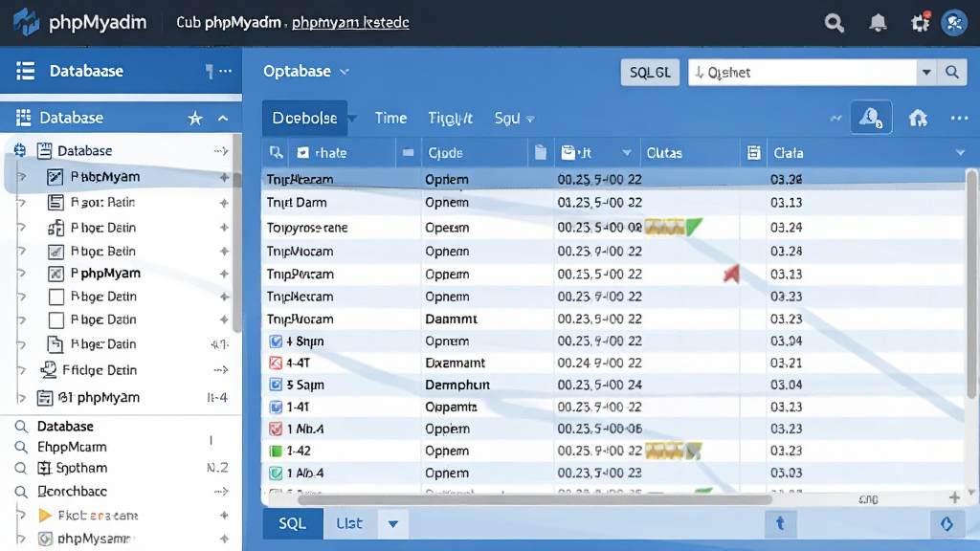Toggle the checkbox in the 1-4T row
The height and width of the screenshot is (551, 980).
point(276,408)
